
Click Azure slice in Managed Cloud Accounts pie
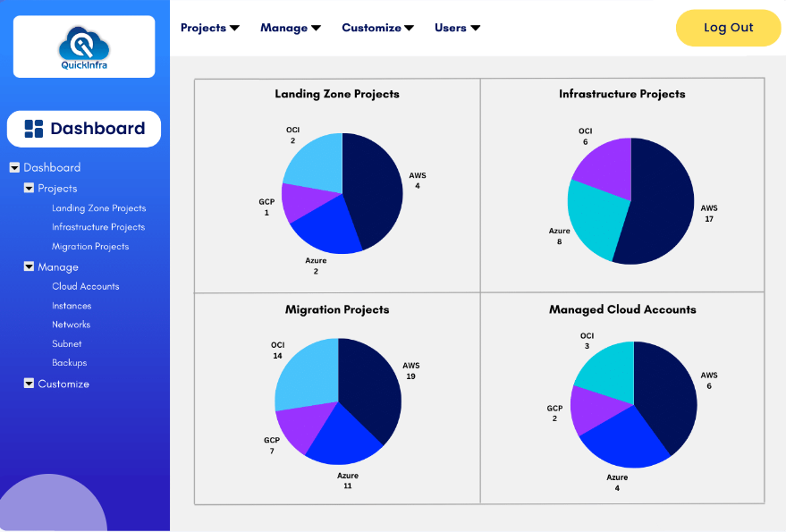[x=624, y=440]
